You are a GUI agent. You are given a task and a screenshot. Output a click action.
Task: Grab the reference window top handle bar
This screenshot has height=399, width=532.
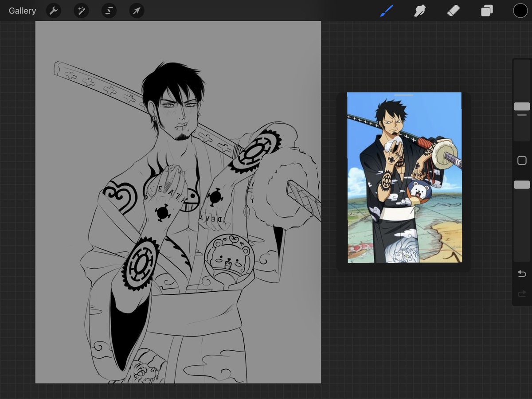[403, 95]
